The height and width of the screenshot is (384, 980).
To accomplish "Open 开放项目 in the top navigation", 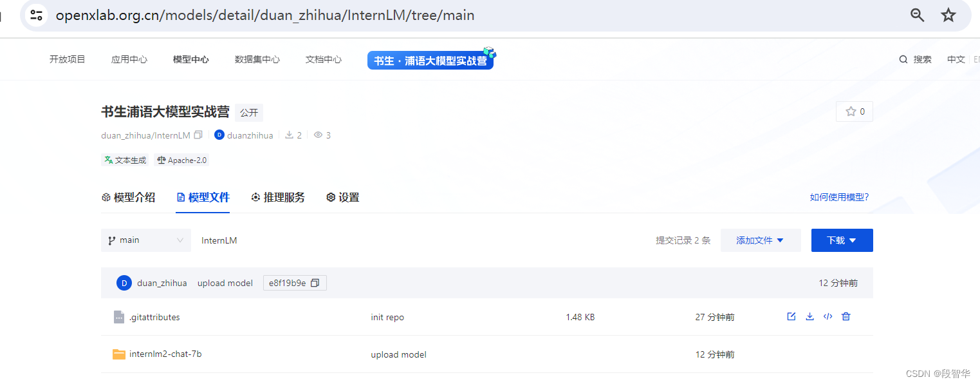I will [68, 59].
